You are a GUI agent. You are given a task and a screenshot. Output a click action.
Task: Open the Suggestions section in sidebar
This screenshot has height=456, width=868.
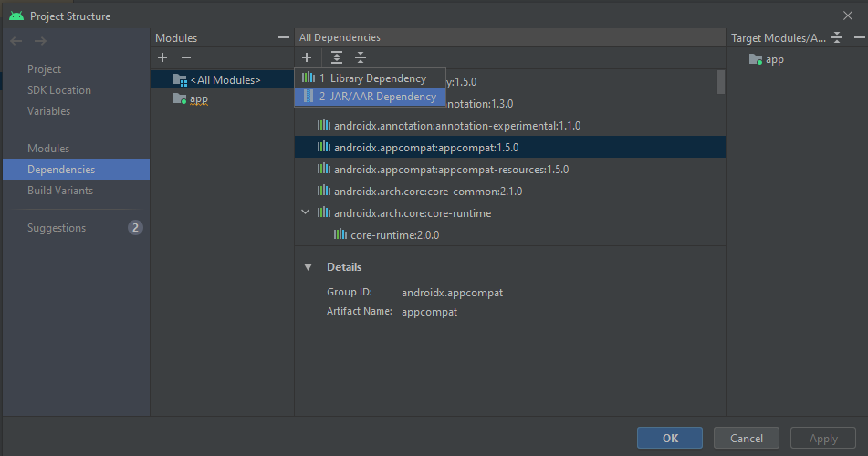click(x=57, y=228)
